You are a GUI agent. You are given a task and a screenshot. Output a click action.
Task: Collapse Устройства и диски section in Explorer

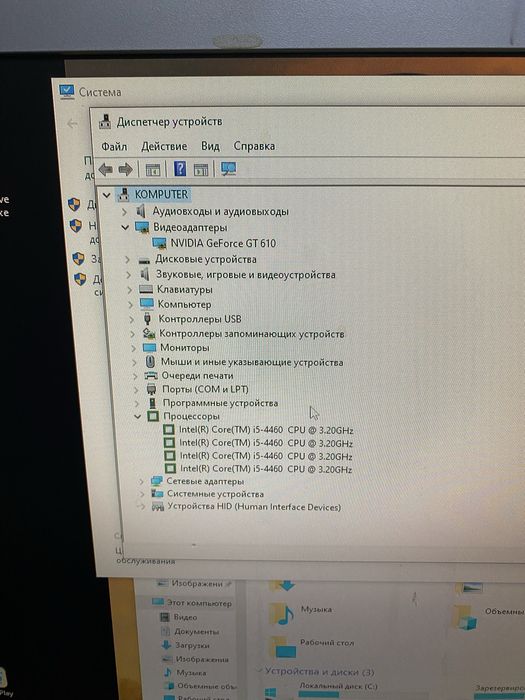tap(259, 671)
